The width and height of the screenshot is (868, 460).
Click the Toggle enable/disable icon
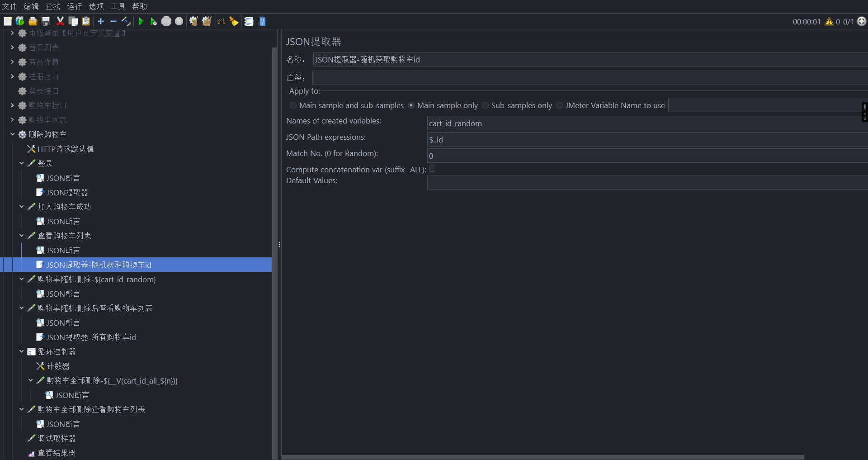pos(126,21)
